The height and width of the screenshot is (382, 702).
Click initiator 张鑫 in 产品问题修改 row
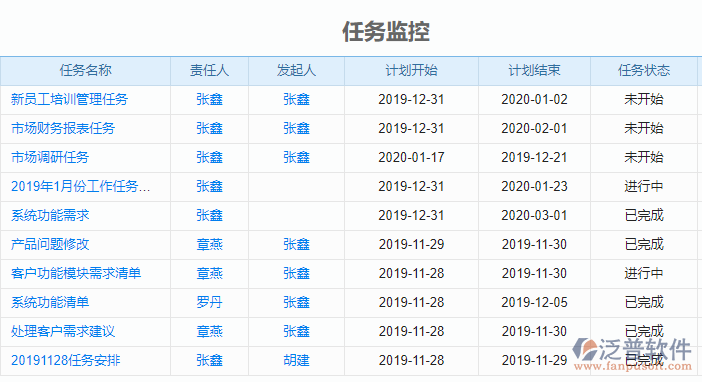(x=296, y=245)
